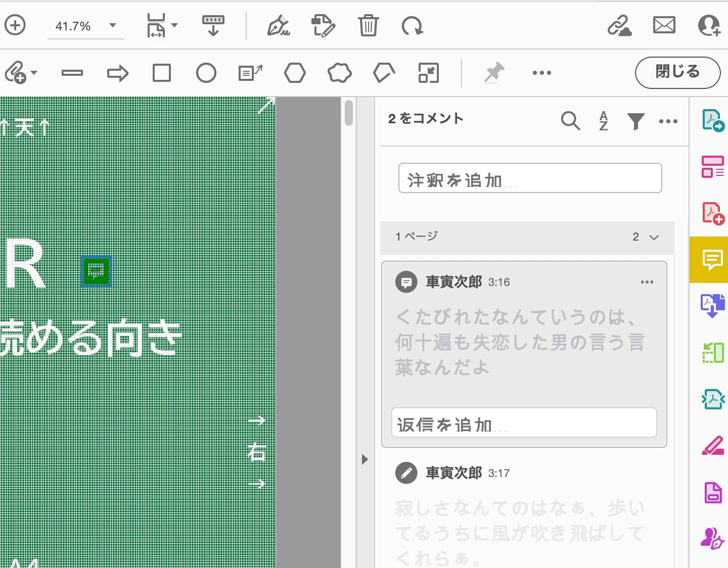Click the email envelope icon
Viewport: 728px width, 568px height.
point(664,25)
